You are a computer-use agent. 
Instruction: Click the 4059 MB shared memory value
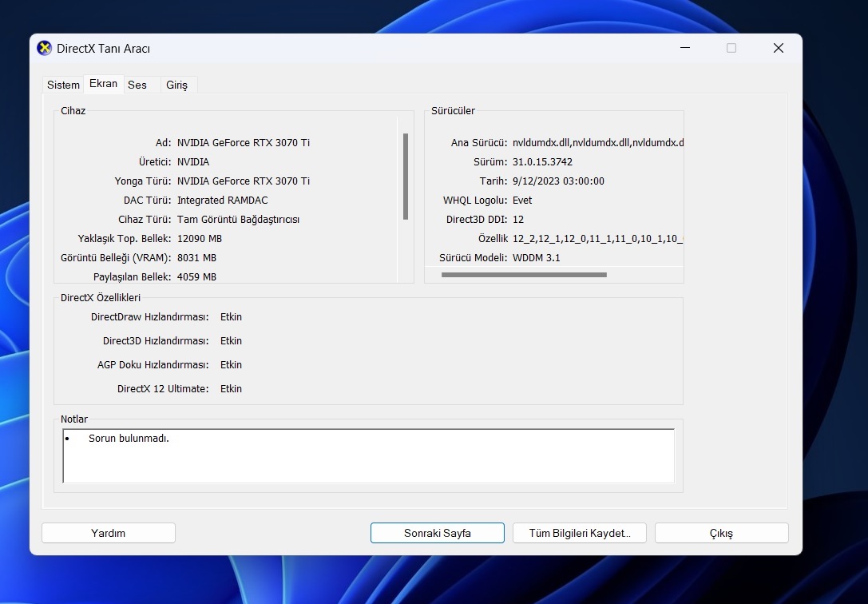(196, 276)
